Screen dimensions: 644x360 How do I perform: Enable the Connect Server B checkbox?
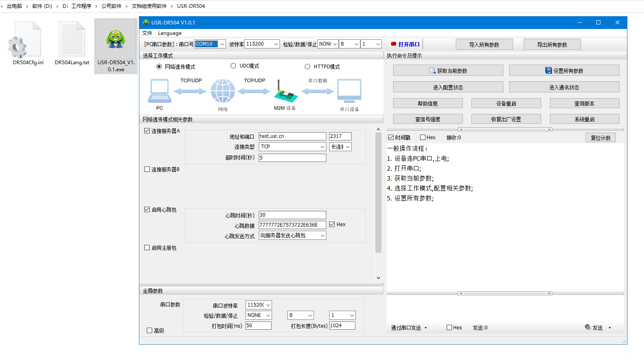coord(147,169)
